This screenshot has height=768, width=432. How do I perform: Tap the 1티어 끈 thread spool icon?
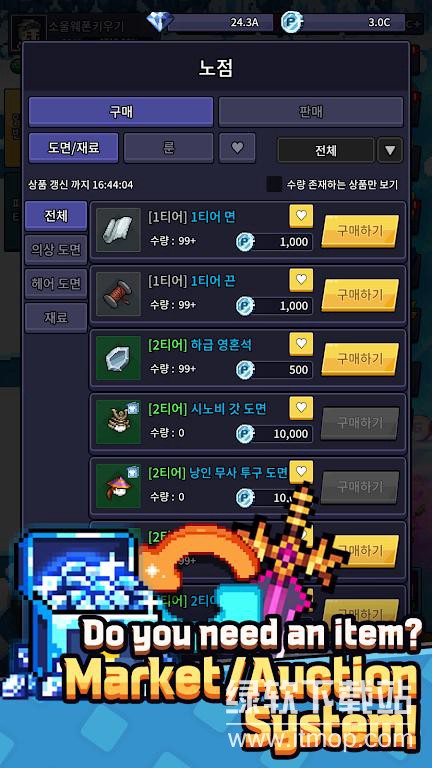[x=118, y=294]
